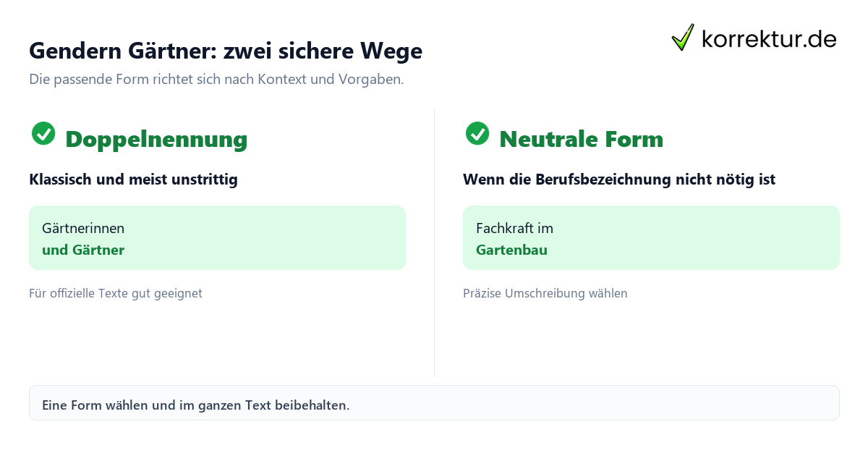Image resolution: width=868 pixels, height=456 pixels.
Task: Select the Doppelnennung heading
Action: pos(156,139)
